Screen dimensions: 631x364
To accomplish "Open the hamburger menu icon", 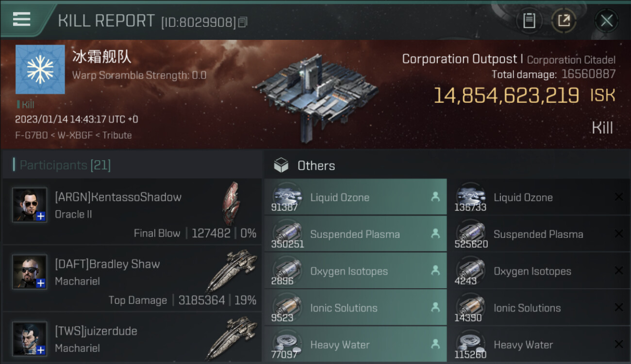I will tap(21, 19).
